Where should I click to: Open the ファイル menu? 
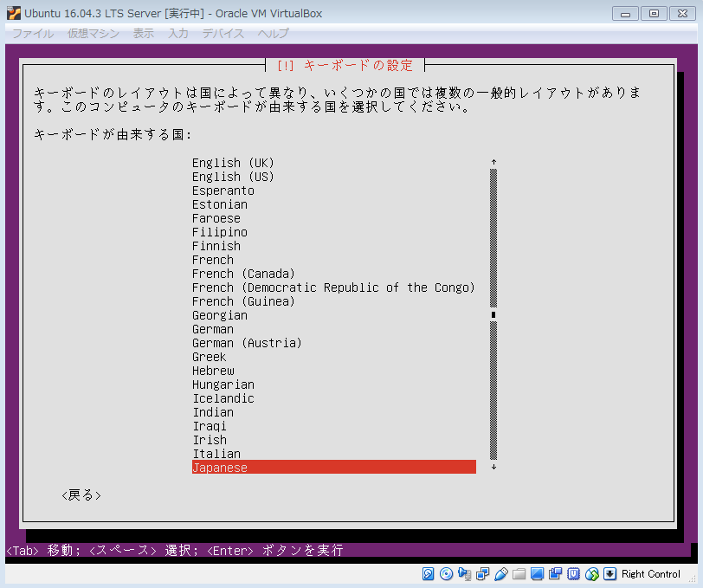pyautogui.click(x=33, y=33)
